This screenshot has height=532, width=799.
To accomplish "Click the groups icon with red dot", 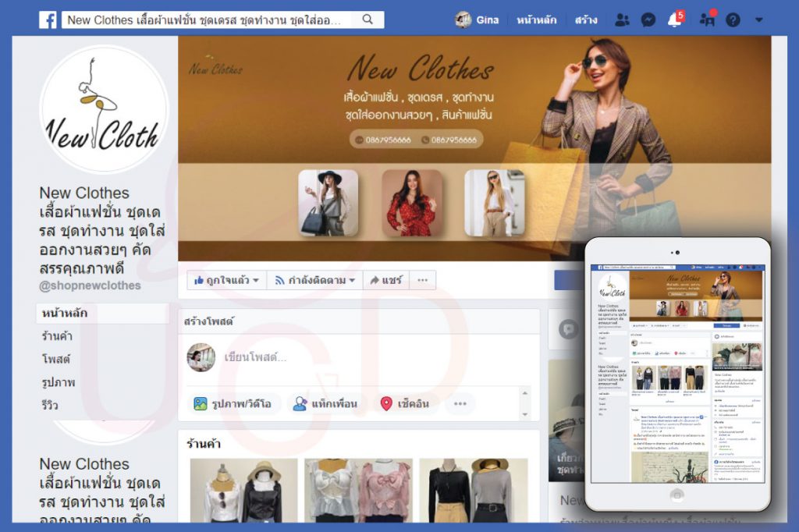I will pos(708,20).
